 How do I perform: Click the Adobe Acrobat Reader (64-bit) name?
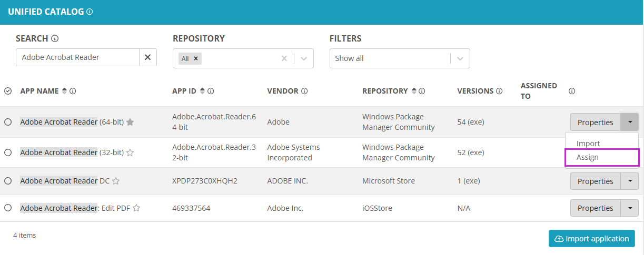coord(72,122)
